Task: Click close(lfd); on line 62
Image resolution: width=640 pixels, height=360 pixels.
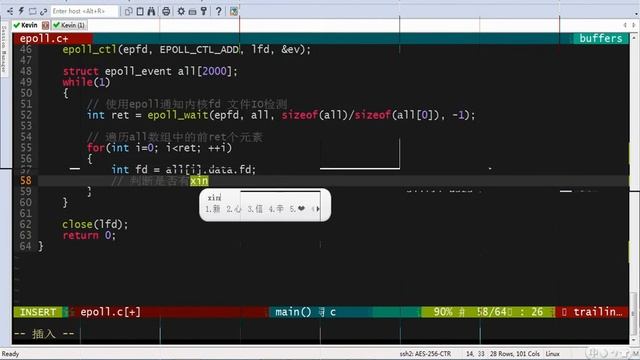Action: pyautogui.click(x=95, y=224)
